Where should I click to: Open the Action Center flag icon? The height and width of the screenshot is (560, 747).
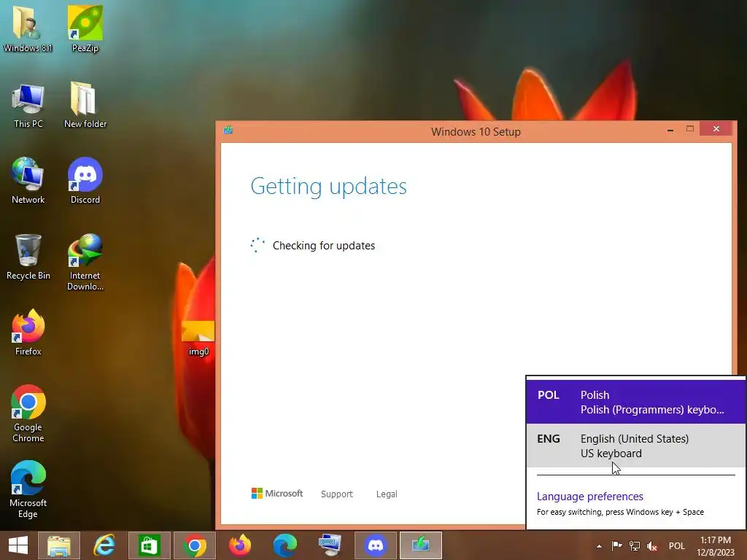616,545
